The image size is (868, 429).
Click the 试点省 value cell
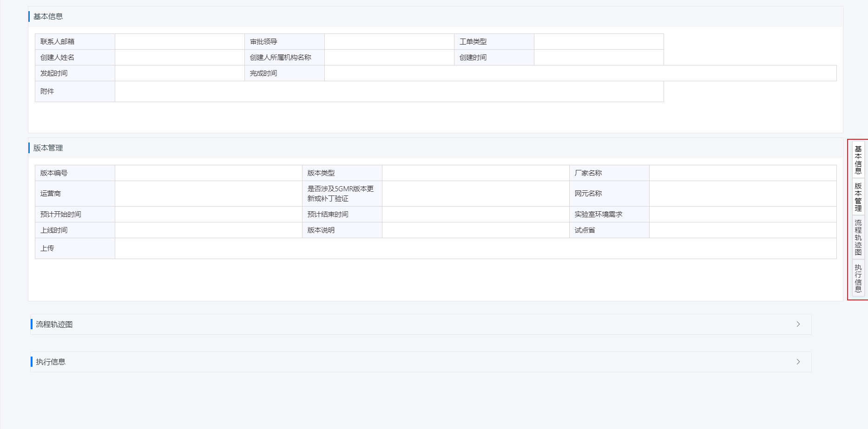[x=743, y=230]
